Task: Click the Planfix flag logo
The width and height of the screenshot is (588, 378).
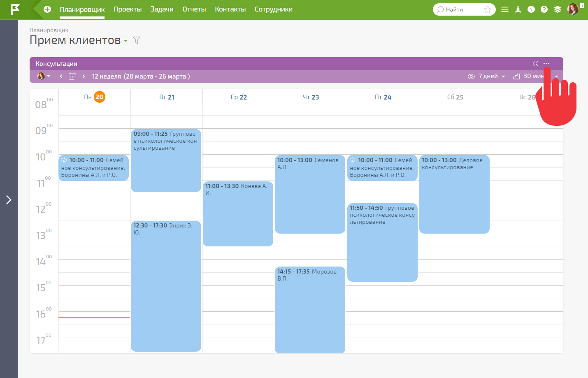Action: coord(15,9)
